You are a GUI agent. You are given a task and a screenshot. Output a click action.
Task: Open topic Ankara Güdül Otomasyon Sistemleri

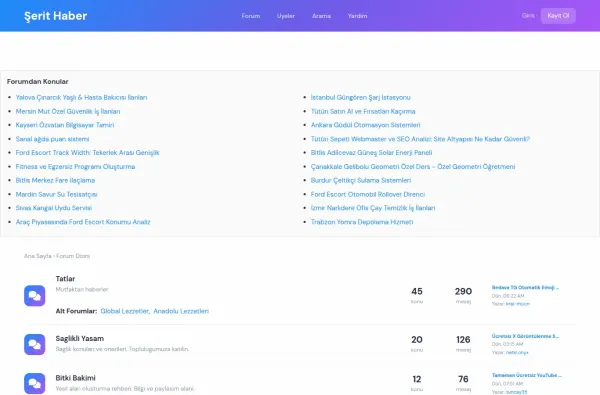click(x=365, y=125)
